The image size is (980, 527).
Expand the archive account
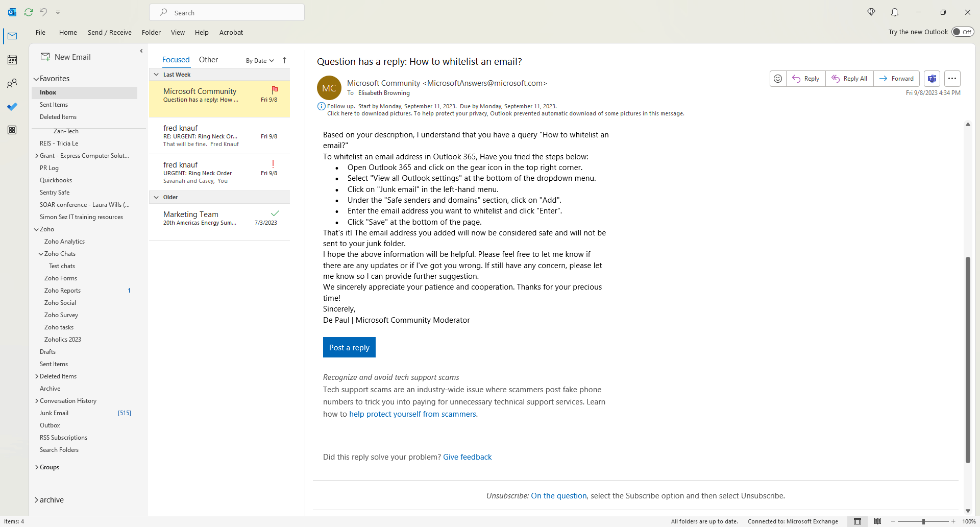coord(37,500)
